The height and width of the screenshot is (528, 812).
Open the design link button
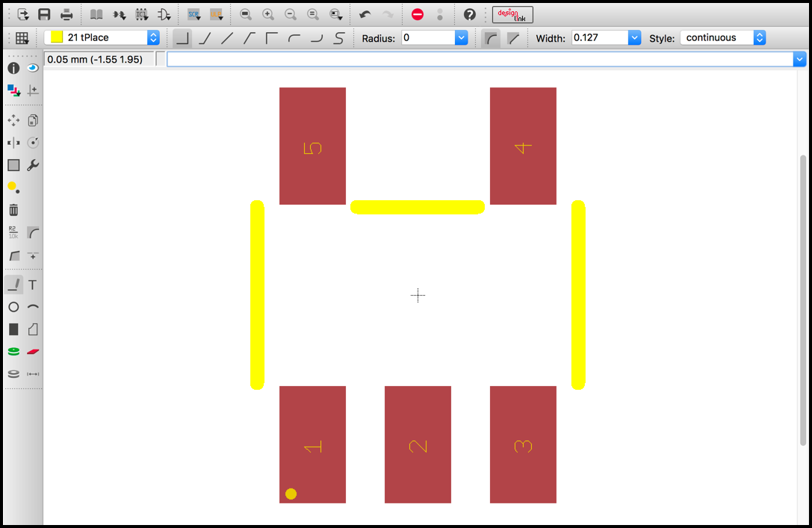coord(512,14)
